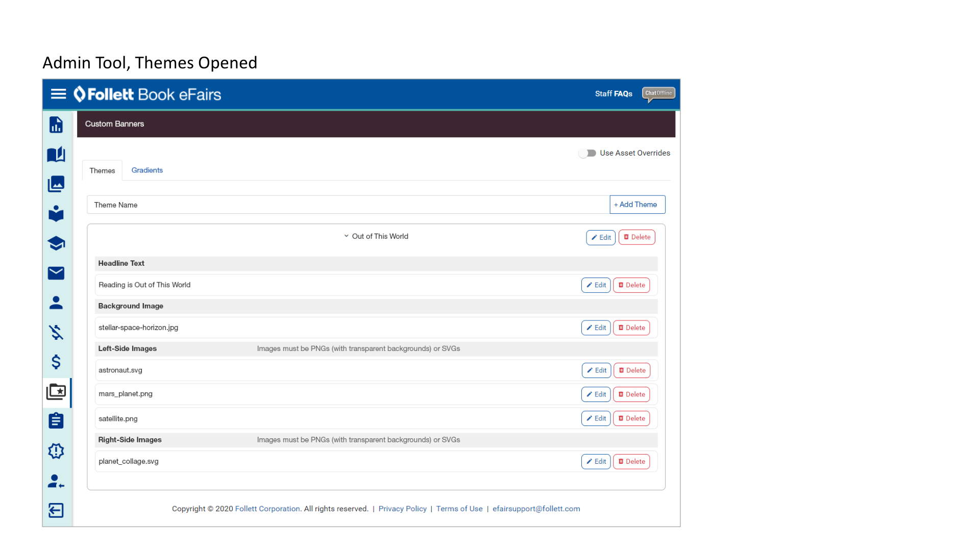Select the Custom Banners starred-folder sidebar icon
The image size is (980, 551).
56,392
